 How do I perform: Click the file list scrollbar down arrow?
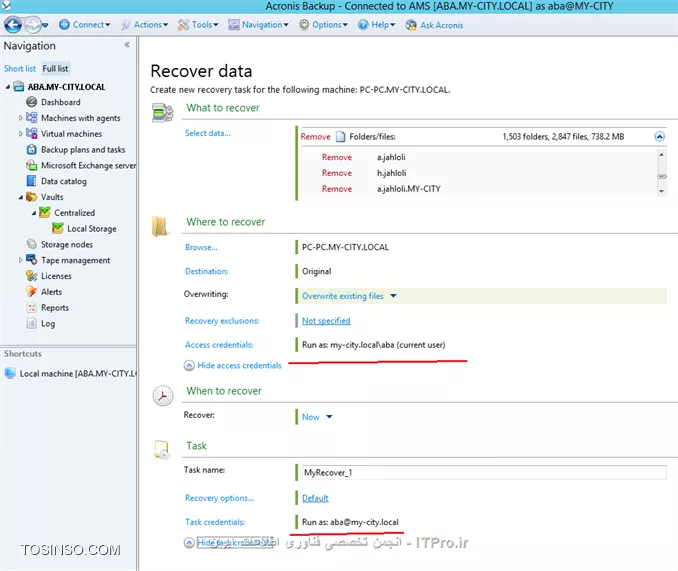coord(661,191)
